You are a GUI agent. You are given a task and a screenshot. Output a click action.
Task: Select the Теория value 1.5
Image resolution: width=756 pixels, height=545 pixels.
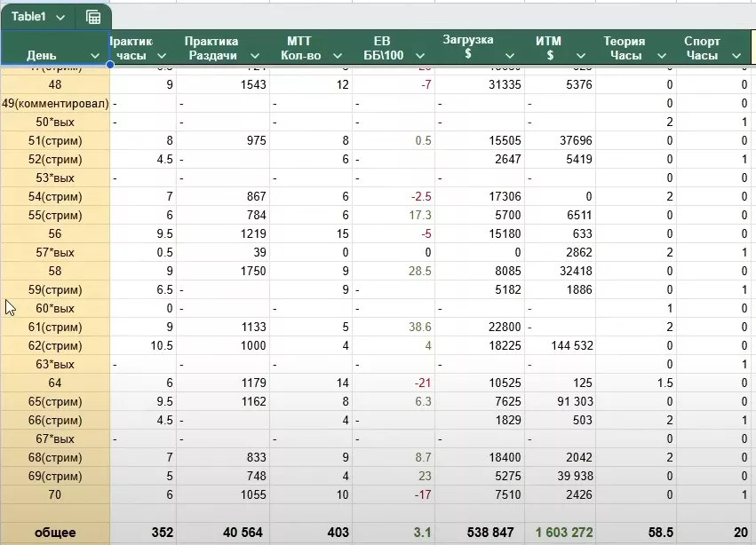point(664,383)
